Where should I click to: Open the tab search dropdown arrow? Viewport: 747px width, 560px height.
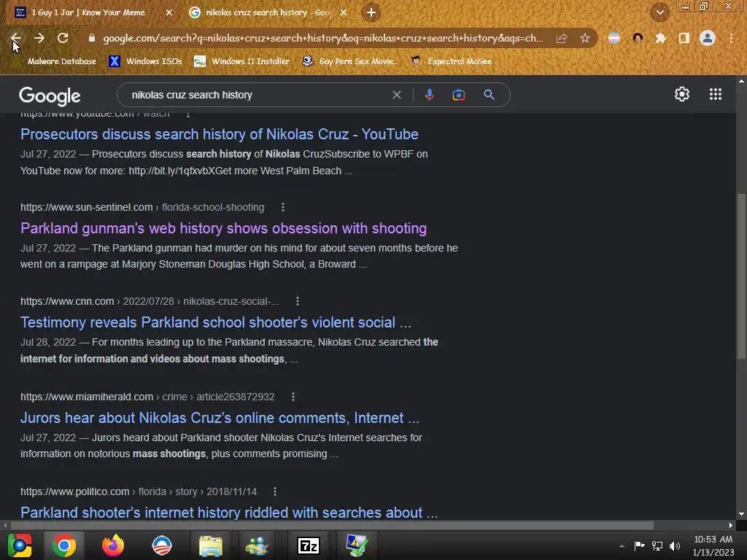(x=659, y=13)
